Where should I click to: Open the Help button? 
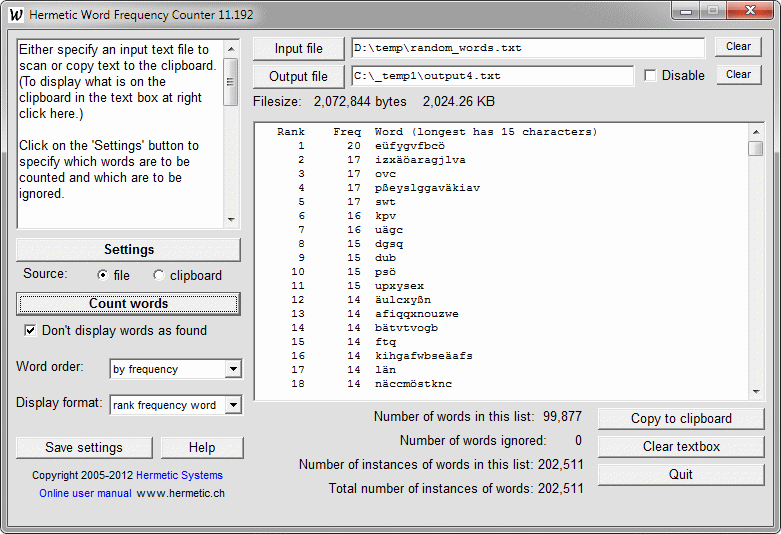[202, 447]
